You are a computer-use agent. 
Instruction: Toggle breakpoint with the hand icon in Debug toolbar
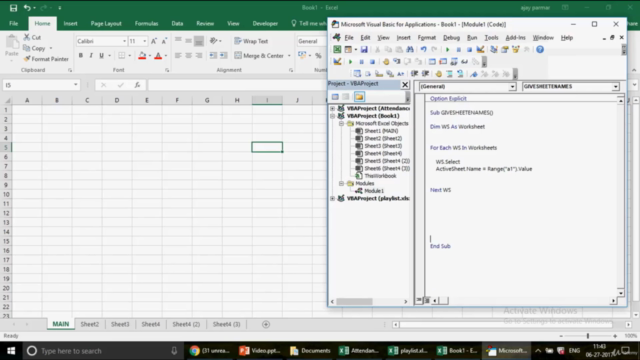386,62
